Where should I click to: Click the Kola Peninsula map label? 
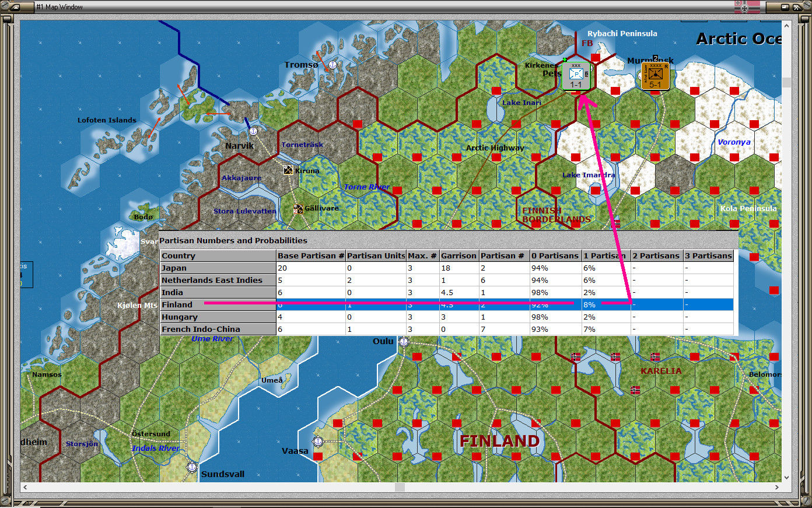pyautogui.click(x=748, y=208)
